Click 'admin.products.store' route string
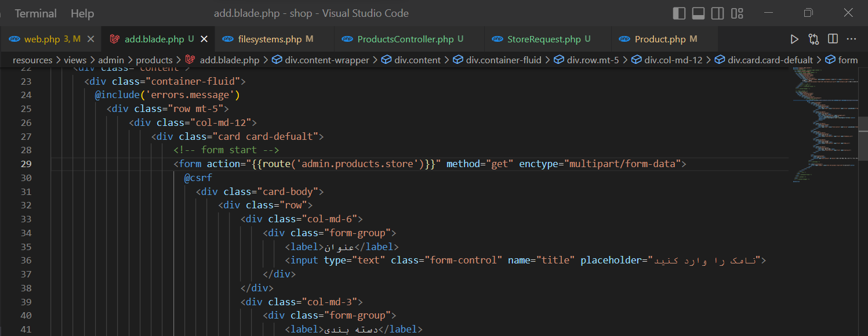Screen dimensions: 868x336 pyautogui.click(x=358, y=164)
